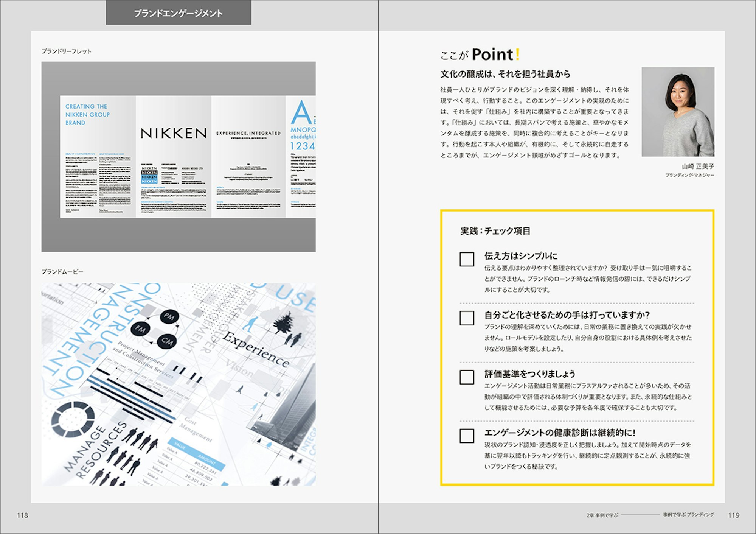Click the brand leaflet image

coord(178,157)
